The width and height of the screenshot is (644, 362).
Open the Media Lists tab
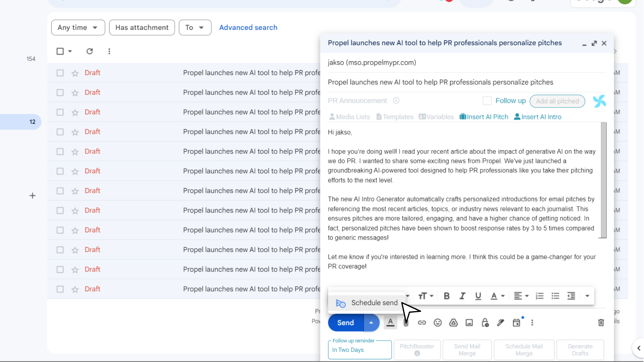(x=350, y=117)
